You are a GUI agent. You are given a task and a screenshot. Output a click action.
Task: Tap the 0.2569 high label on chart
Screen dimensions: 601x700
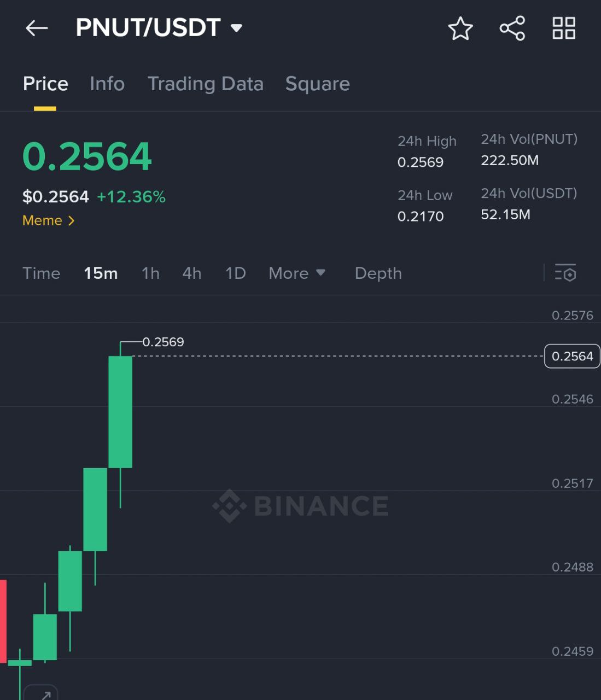pyautogui.click(x=163, y=342)
